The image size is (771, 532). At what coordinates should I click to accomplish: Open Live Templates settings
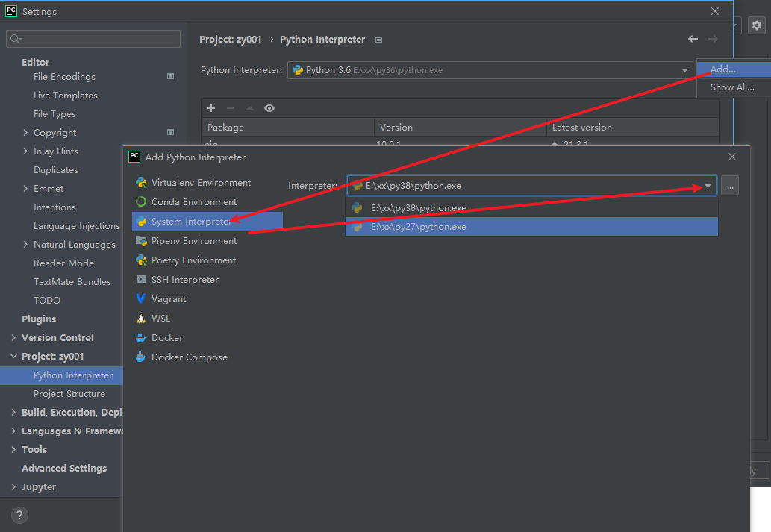[x=66, y=96]
